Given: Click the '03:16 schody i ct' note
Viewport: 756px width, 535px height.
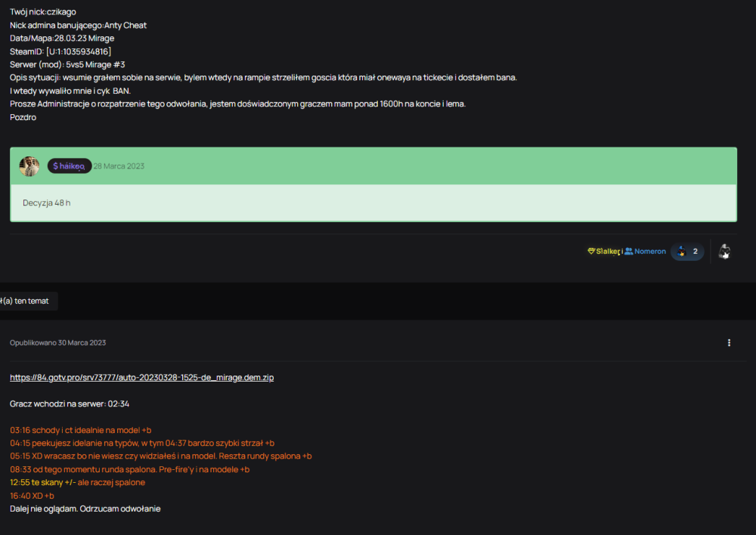Looking at the screenshot, I should coord(81,430).
